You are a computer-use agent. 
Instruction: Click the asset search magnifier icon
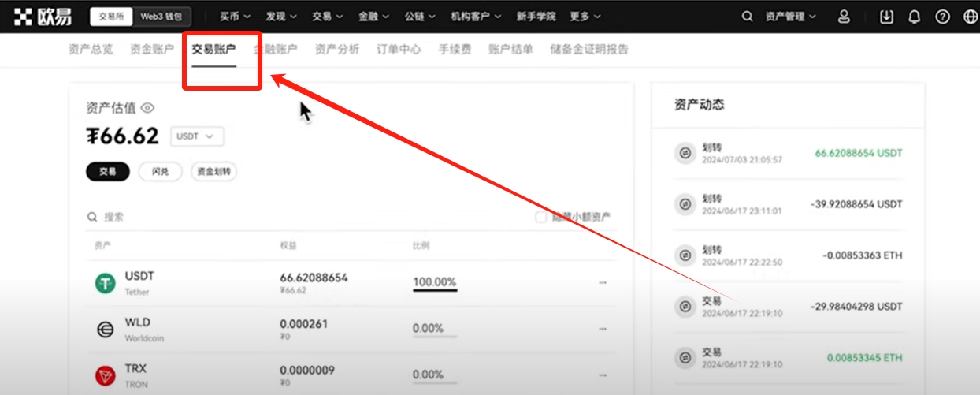(92, 217)
